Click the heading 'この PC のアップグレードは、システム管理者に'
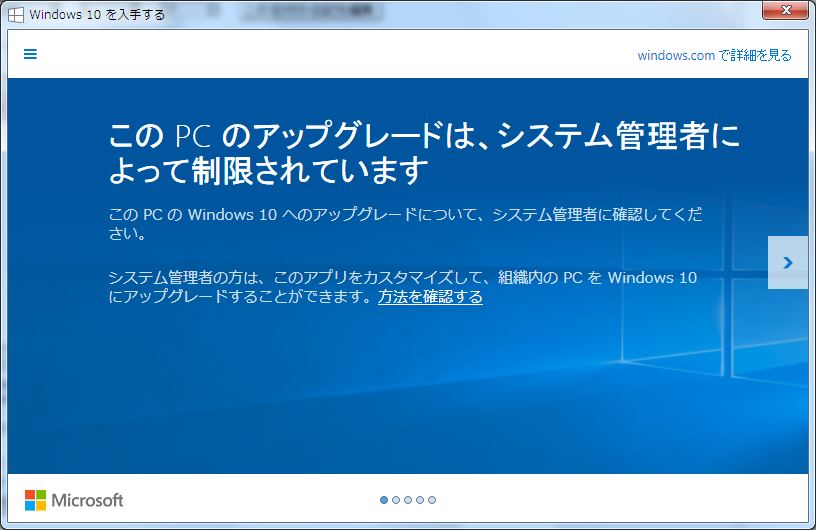 coord(424,135)
